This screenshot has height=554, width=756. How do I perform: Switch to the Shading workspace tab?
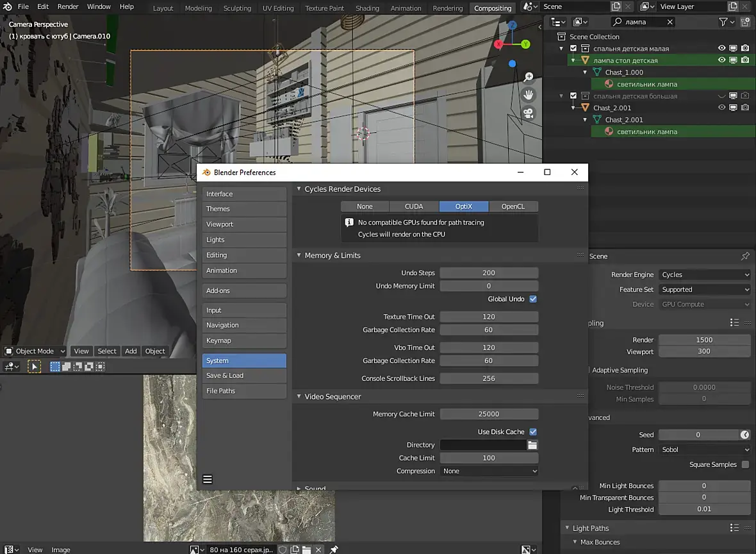tap(367, 8)
